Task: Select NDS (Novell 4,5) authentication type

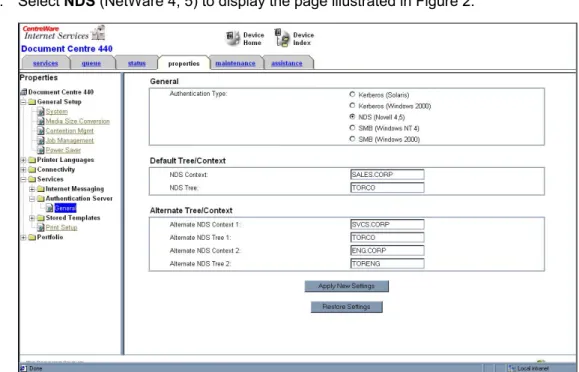Action: point(352,117)
